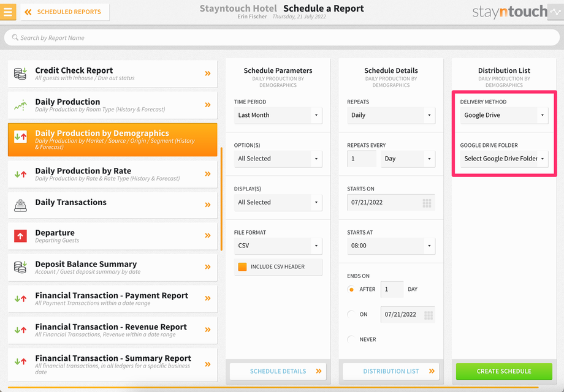Image resolution: width=564 pixels, height=392 pixels.
Task: Open the Starts On calendar picker icon
Action: 427,203
